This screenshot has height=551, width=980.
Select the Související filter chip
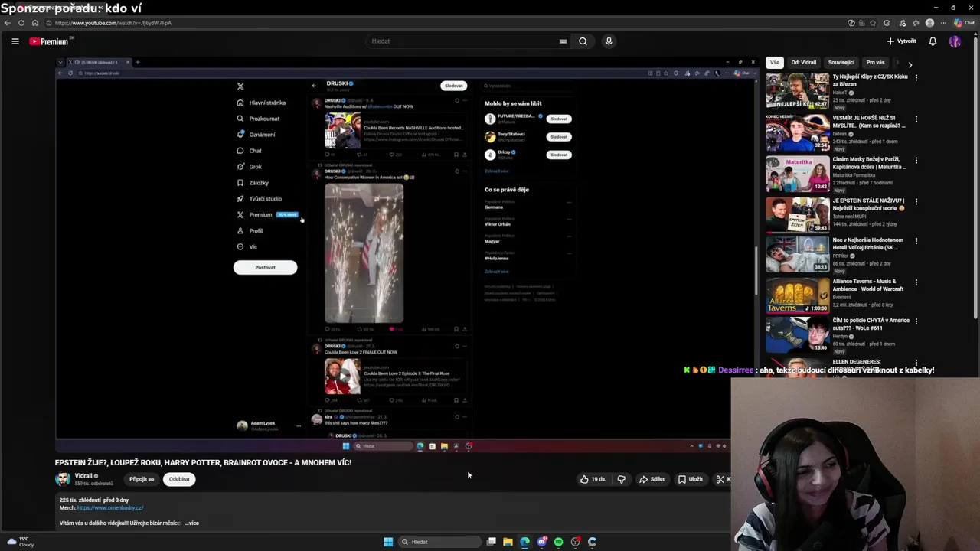point(841,63)
